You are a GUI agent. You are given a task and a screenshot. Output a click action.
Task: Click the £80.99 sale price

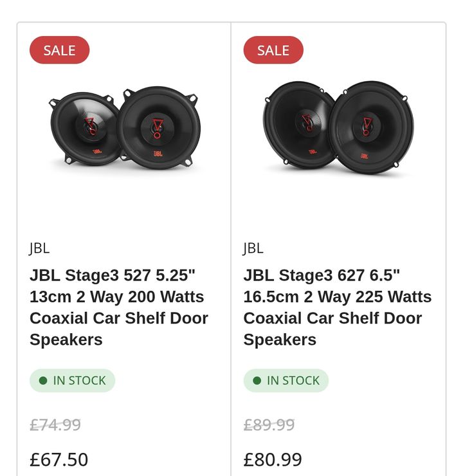(x=272, y=459)
